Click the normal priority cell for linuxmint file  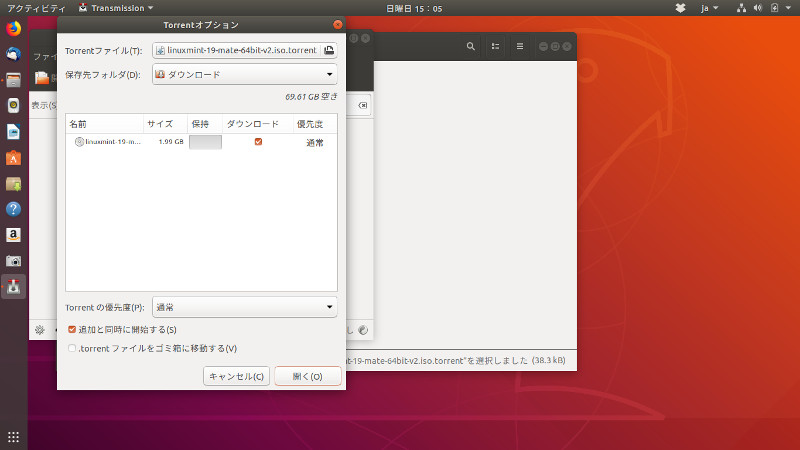(315, 143)
